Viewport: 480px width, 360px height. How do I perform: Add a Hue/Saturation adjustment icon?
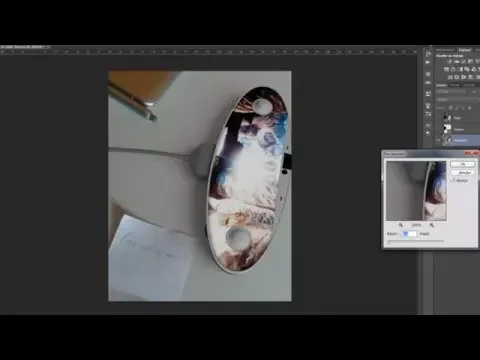[x=446, y=69]
